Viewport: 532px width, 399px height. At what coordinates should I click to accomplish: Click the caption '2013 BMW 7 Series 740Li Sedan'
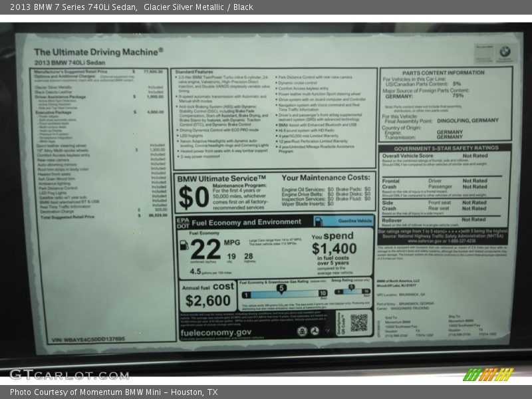tap(73, 7)
